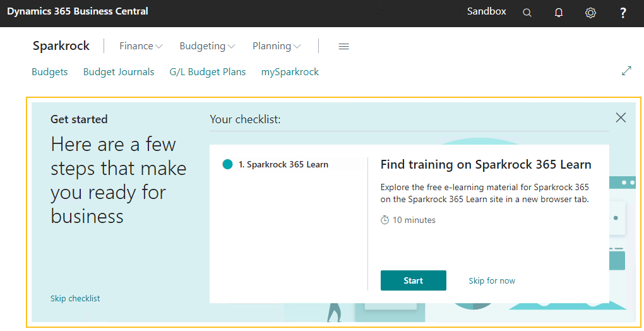Click the Skip checklist link

pyautogui.click(x=75, y=298)
